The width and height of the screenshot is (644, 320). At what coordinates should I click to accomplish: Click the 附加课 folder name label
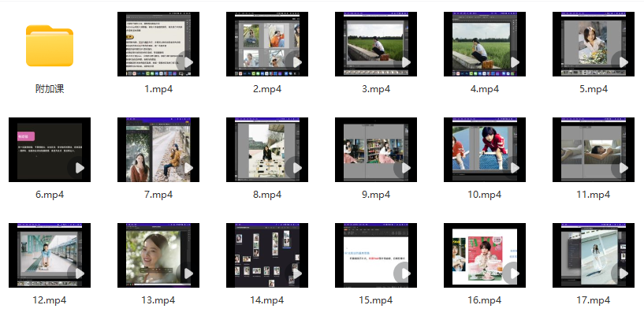[x=50, y=89]
